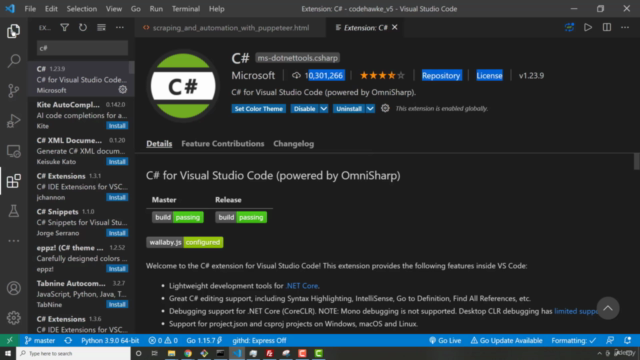Refresh the extensions list
The image size is (640, 360).
(83, 27)
